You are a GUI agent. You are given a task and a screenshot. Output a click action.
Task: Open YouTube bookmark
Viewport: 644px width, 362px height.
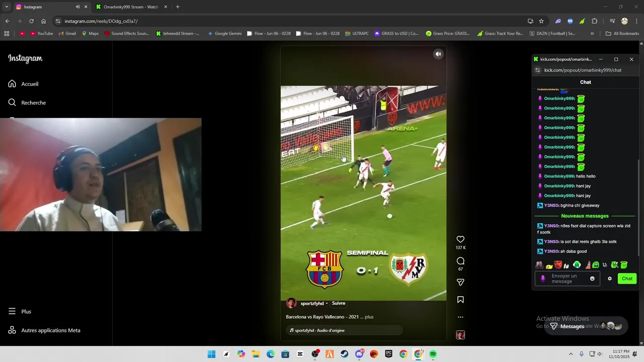coord(41,34)
